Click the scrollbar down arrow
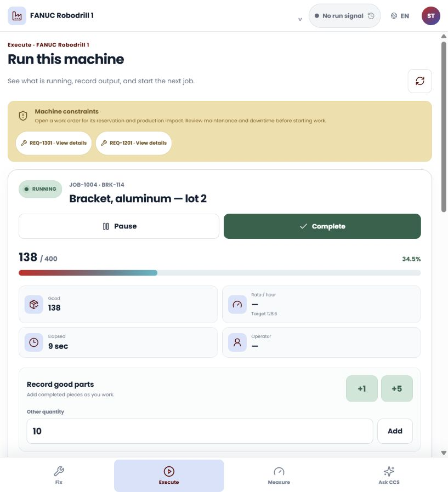Image resolution: width=448 pixels, height=492 pixels. point(444,453)
